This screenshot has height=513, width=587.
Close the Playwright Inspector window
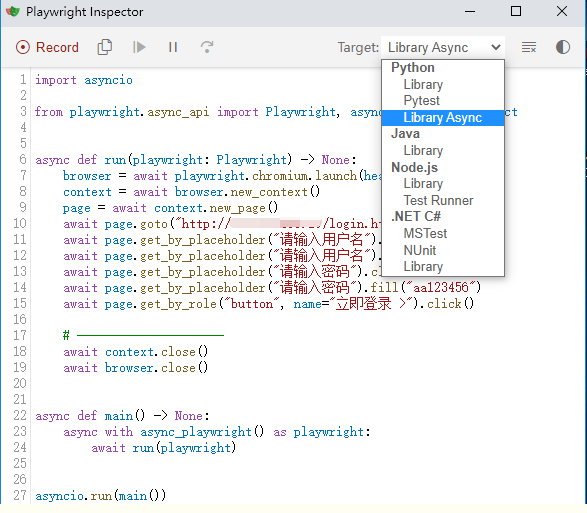point(562,12)
